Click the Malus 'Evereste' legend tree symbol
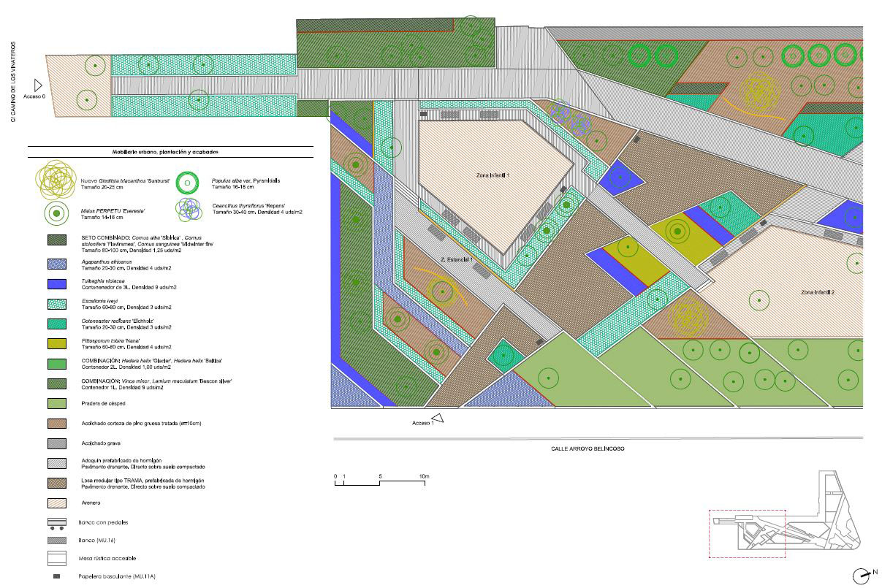This screenshot has height=588, width=882. point(57,214)
